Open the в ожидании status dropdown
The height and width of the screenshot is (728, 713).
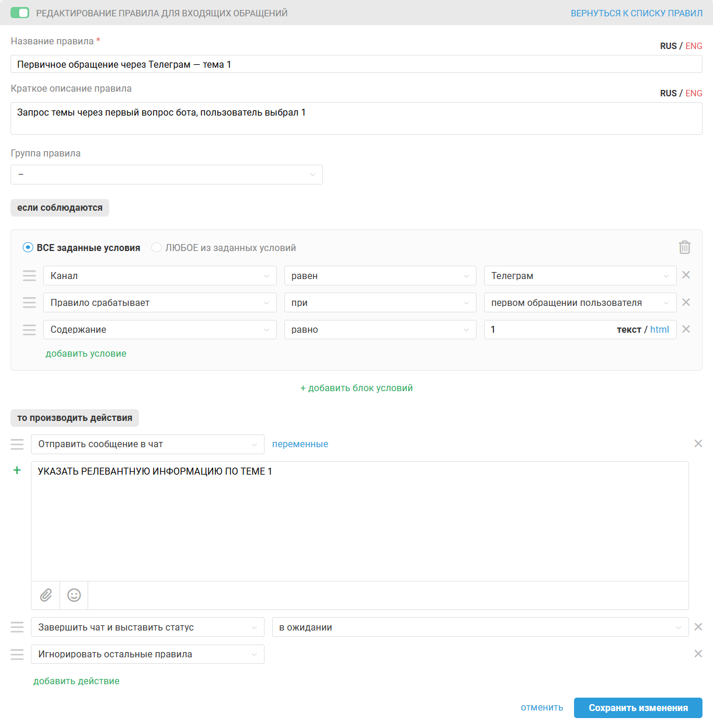pyautogui.click(x=480, y=627)
